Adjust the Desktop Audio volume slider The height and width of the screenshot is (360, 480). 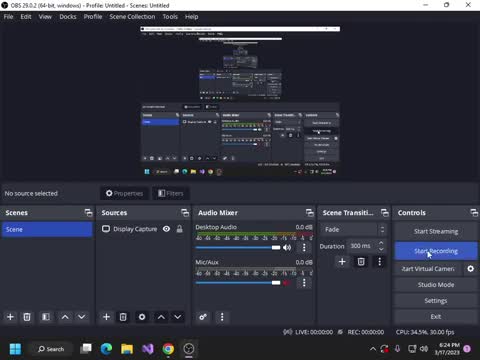point(238,248)
